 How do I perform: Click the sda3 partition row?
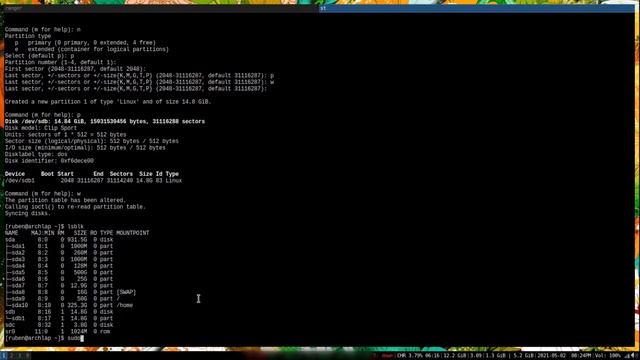pos(59,259)
